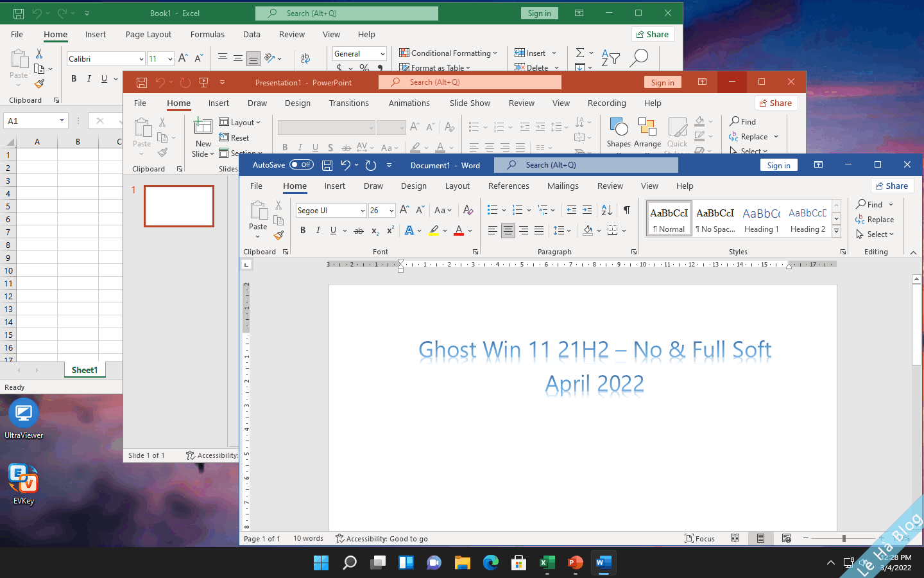Click Sign in button in Word title bar
Screen dimensions: 924x578
click(779, 165)
